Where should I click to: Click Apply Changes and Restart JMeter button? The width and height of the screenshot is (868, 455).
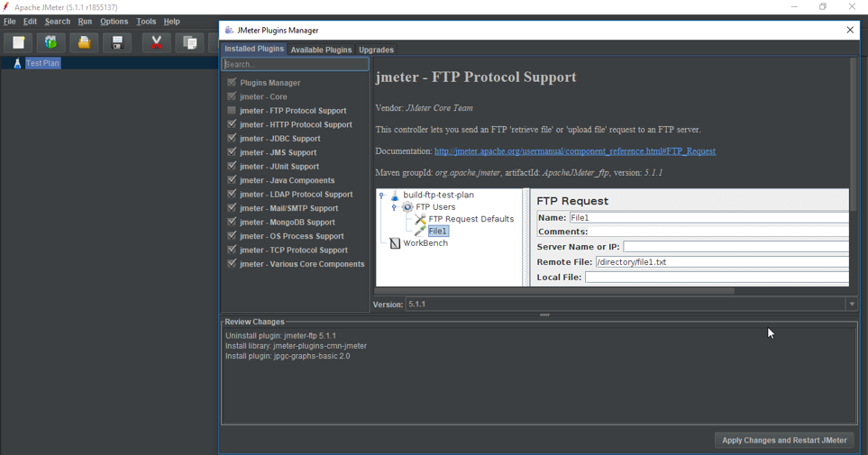click(784, 440)
